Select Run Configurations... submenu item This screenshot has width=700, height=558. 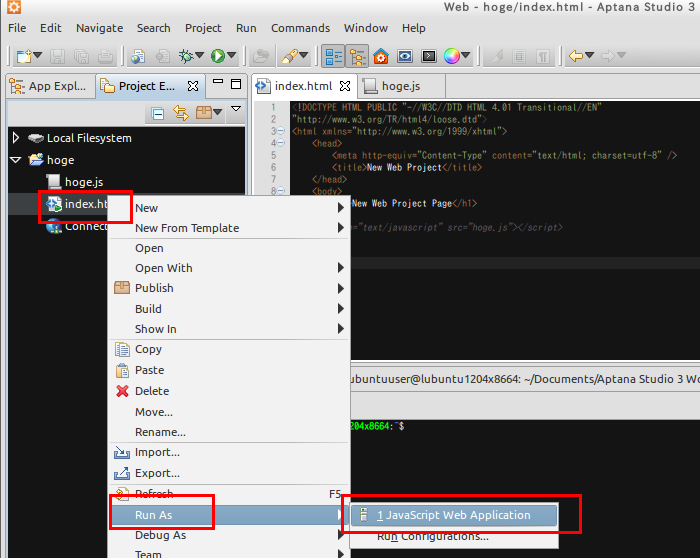[454, 536]
